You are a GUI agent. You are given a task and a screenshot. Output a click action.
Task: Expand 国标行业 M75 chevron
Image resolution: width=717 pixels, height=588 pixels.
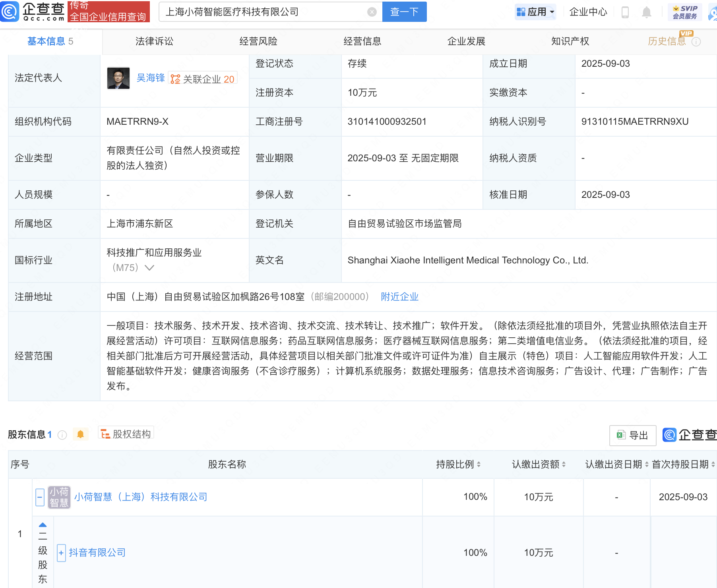(149, 268)
